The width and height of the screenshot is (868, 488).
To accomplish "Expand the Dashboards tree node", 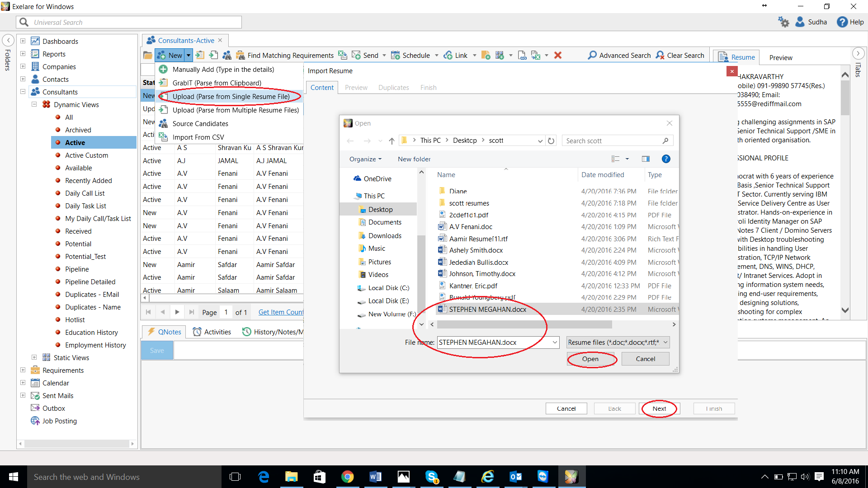I will click(x=23, y=41).
